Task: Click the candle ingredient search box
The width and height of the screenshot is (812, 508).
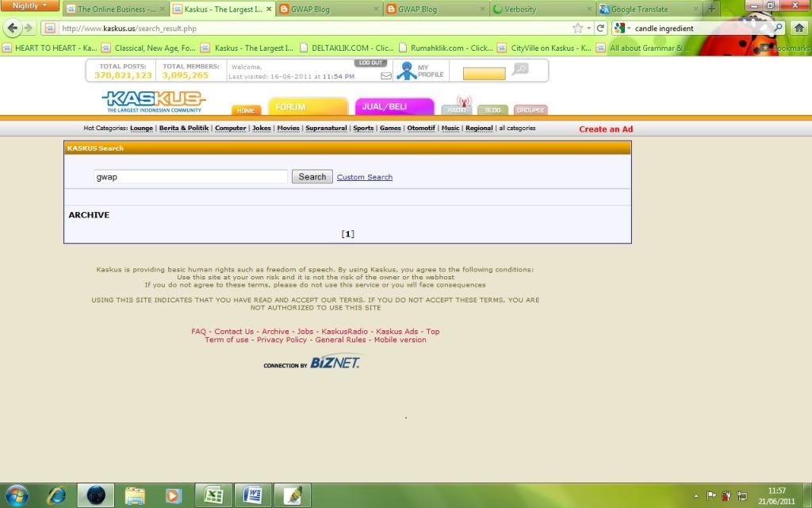Action: point(702,29)
